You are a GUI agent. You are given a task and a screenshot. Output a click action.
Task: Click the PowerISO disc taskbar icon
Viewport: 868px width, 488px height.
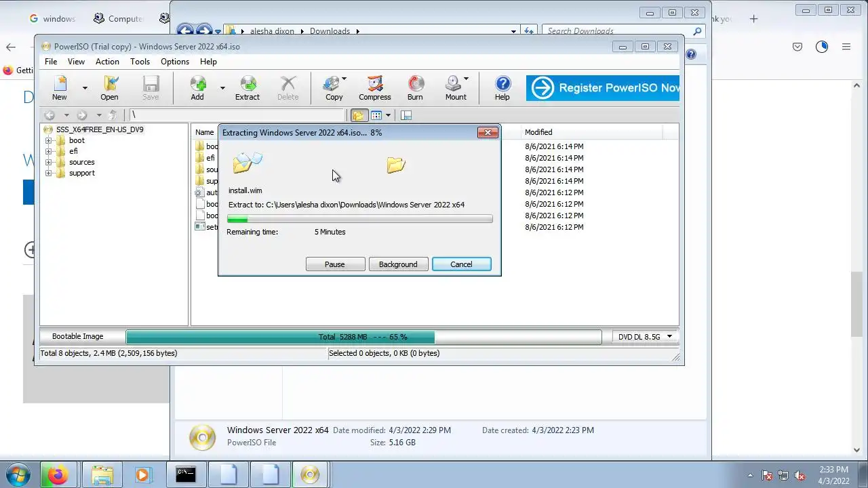coord(310,475)
